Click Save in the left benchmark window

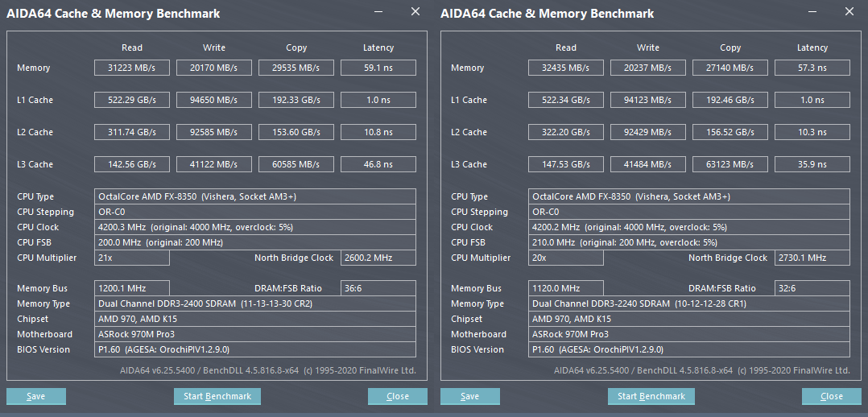[x=36, y=396]
